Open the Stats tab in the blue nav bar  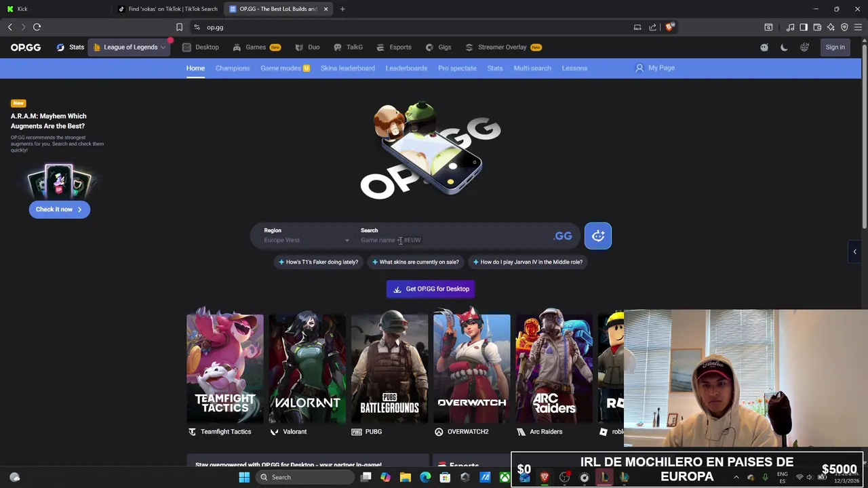(x=495, y=68)
